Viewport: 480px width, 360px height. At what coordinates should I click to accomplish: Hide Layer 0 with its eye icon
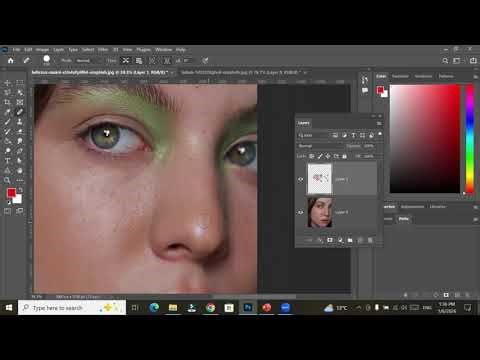(300, 212)
